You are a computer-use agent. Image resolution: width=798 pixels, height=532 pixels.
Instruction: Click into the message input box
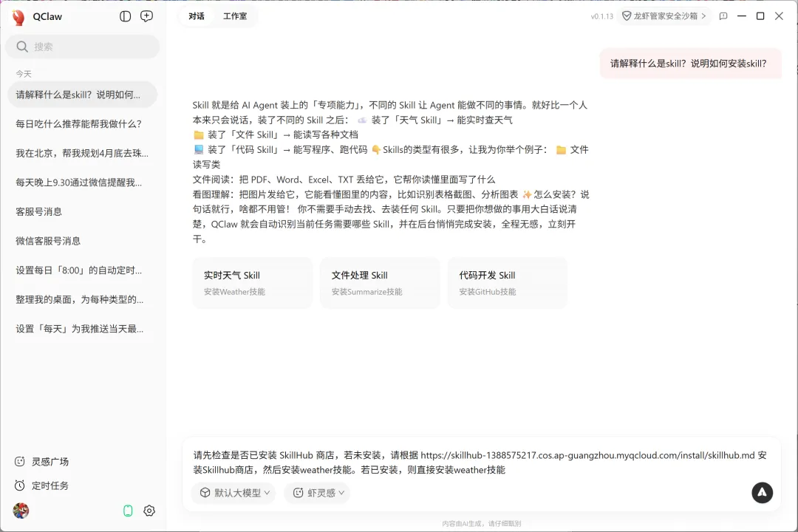[480, 463]
